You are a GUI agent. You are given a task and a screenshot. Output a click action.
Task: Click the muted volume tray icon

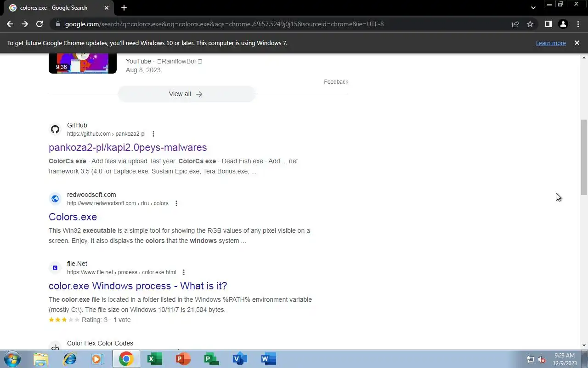point(542,359)
